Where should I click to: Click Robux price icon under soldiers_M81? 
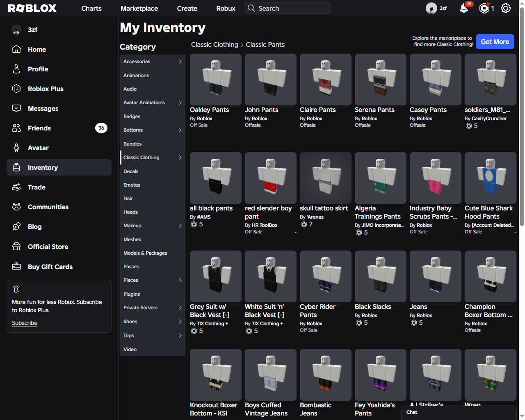pos(468,126)
